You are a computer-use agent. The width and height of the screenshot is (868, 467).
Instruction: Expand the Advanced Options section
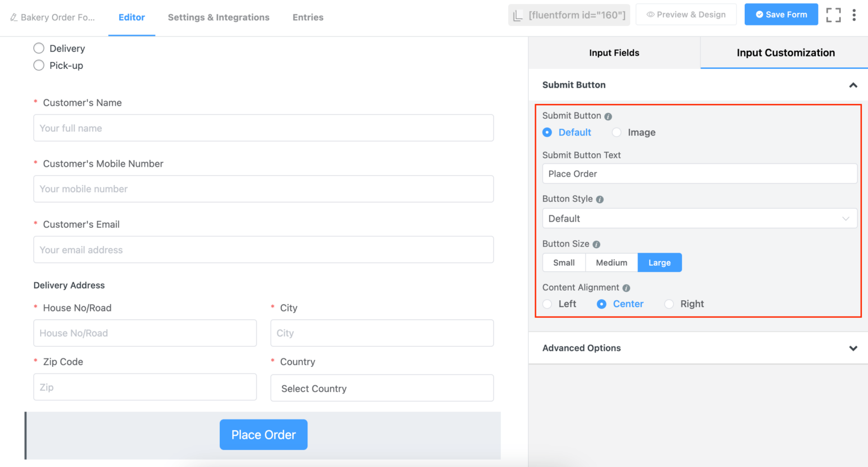pyautogui.click(x=853, y=348)
